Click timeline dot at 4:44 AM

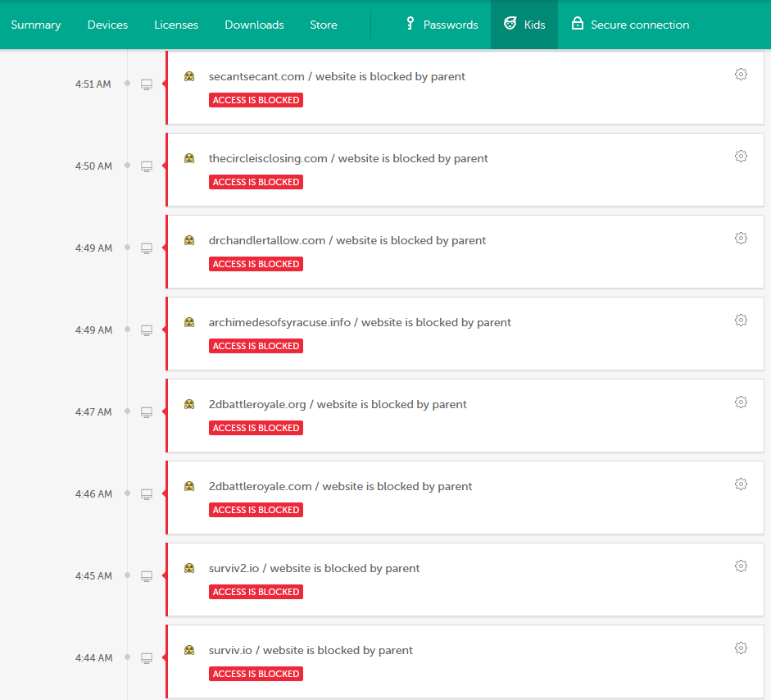127,657
